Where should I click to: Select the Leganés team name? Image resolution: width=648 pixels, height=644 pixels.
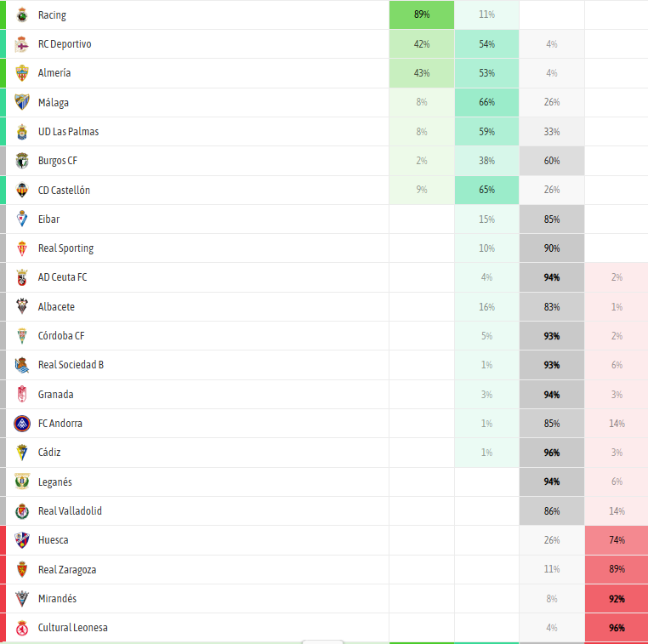tap(55, 482)
